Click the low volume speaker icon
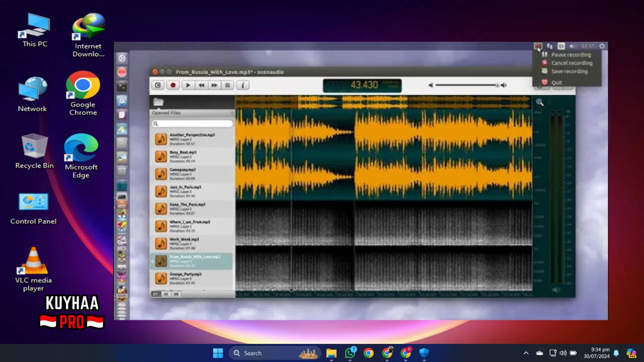644x362 pixels. (431, 85)
